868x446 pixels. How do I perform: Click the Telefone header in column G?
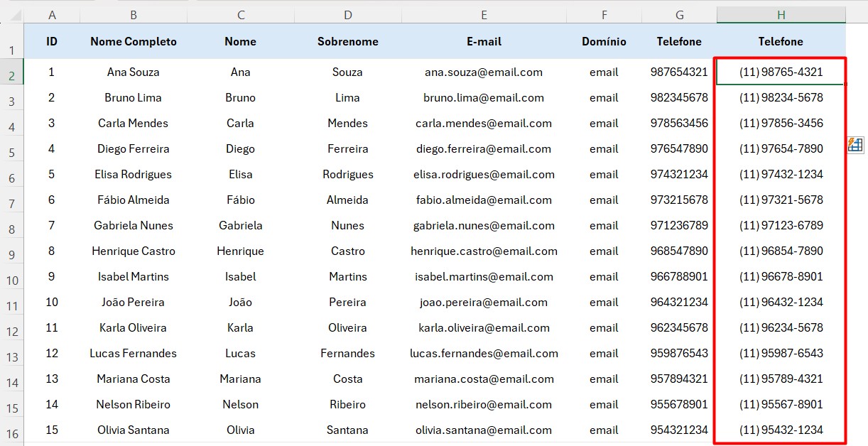(x=679, y=41)
